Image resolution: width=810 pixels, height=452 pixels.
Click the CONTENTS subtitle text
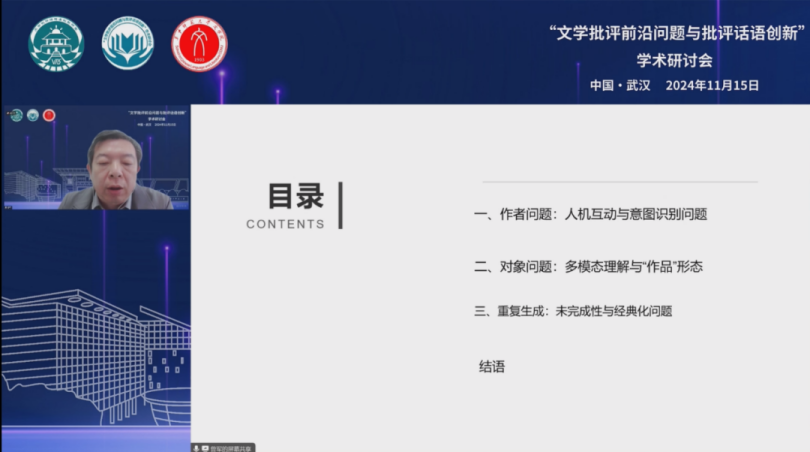(285, 224)
